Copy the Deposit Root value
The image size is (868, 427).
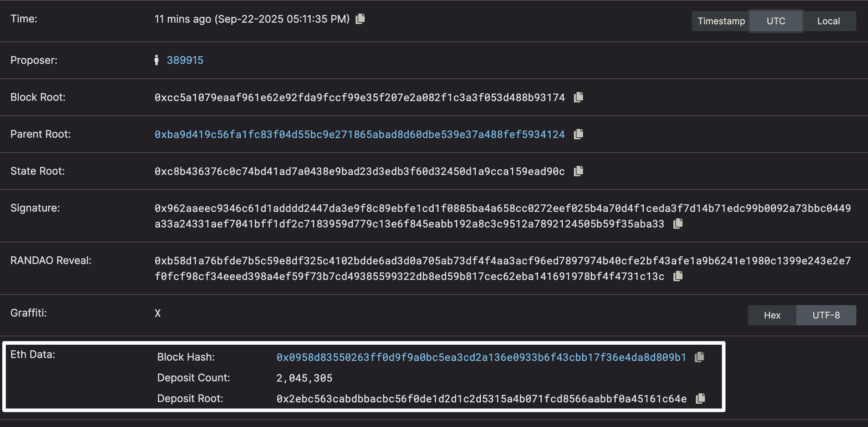click(700, 398)
